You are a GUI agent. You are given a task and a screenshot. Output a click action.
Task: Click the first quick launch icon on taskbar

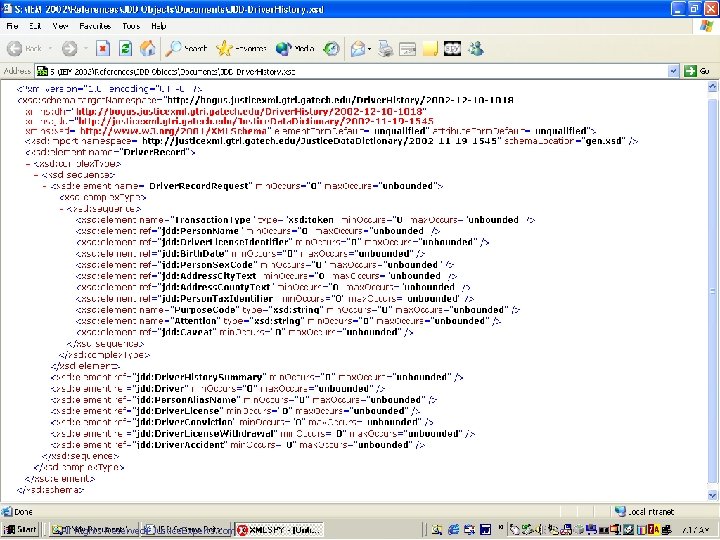(437, 529)
